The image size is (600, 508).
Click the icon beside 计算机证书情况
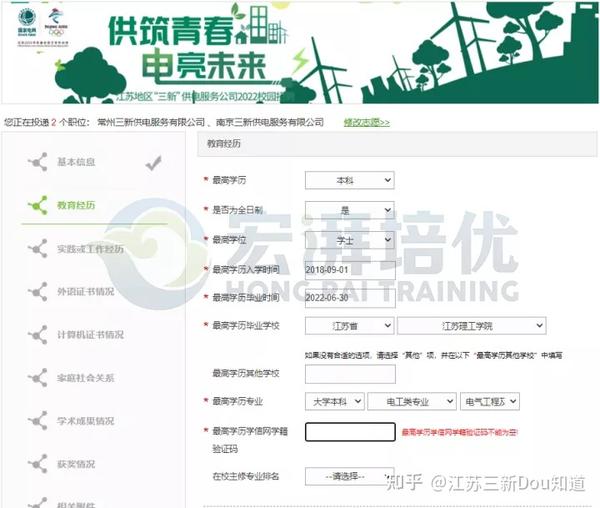[38, 335]
